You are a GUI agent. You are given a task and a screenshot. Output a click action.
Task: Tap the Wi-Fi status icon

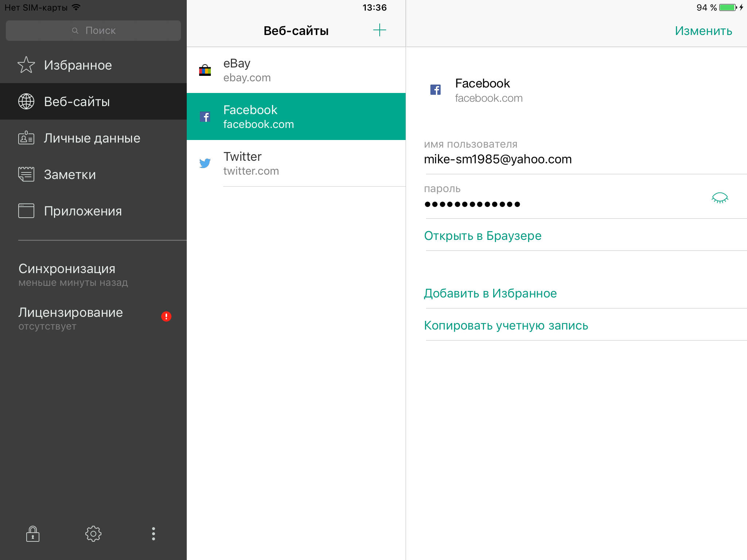[x=76, y=7]
